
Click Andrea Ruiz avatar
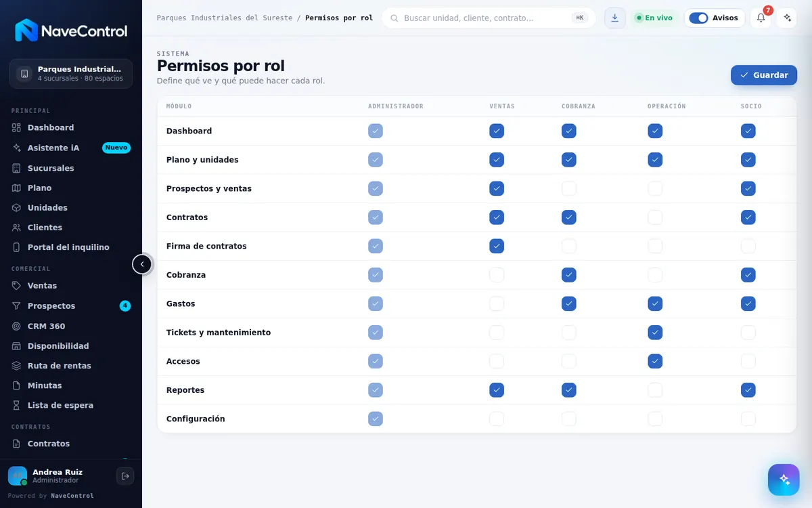(x=18, y=476)
